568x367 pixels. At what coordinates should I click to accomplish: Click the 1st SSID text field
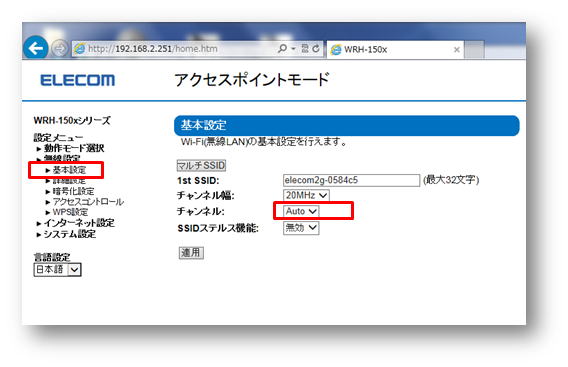[351, 180]
